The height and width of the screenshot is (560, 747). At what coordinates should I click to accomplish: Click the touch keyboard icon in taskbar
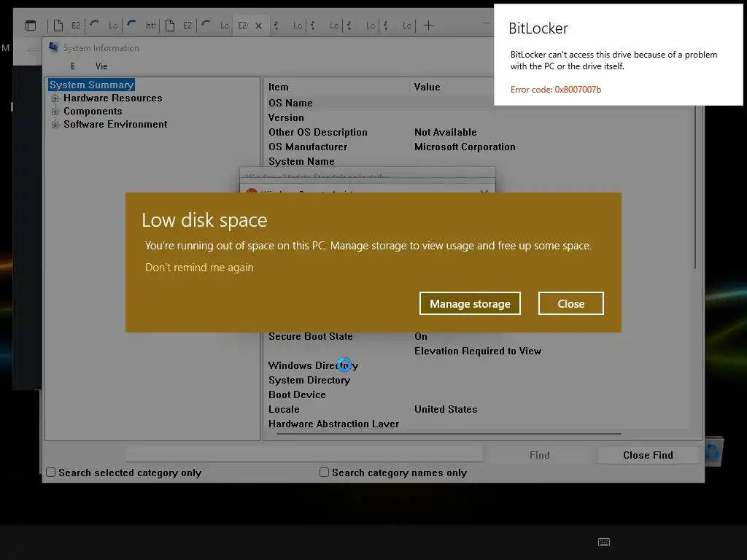[x=603, y=542]
